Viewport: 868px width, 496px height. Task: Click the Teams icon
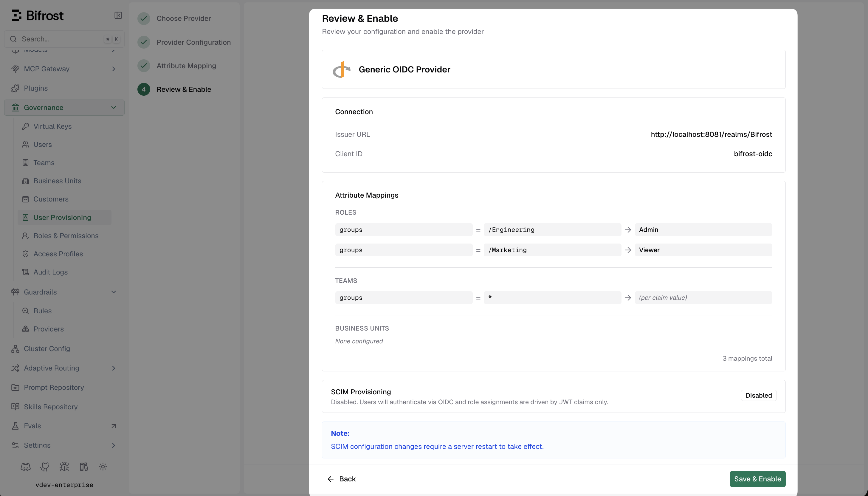(x=26, y=163)
